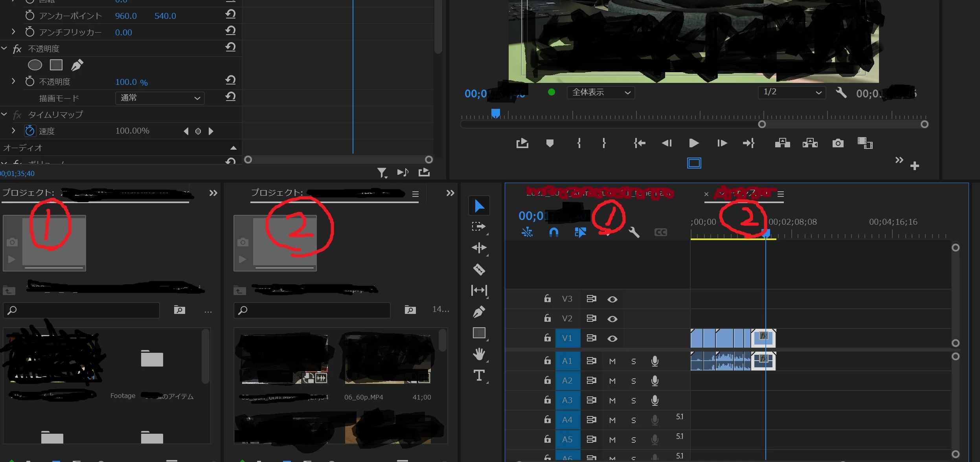
Task: Open the 1/2 playback resolution dropdown
Action: pyautogui.click(x=792, y=93)
